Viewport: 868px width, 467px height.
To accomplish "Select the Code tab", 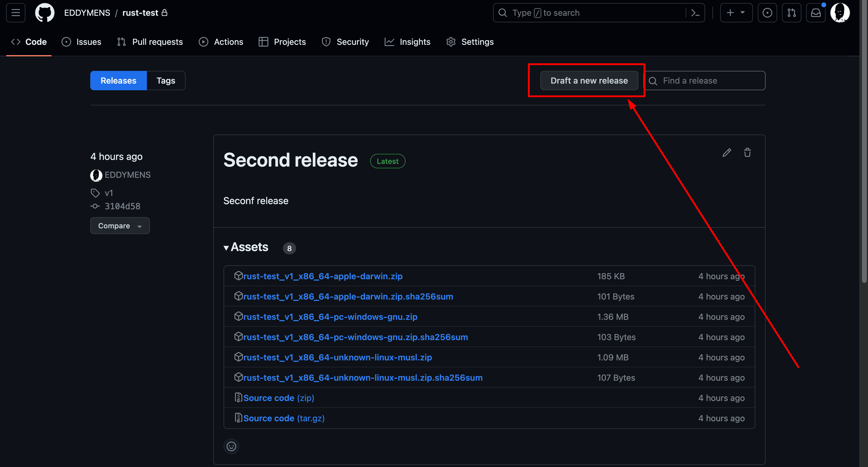I will pos(29,41).
